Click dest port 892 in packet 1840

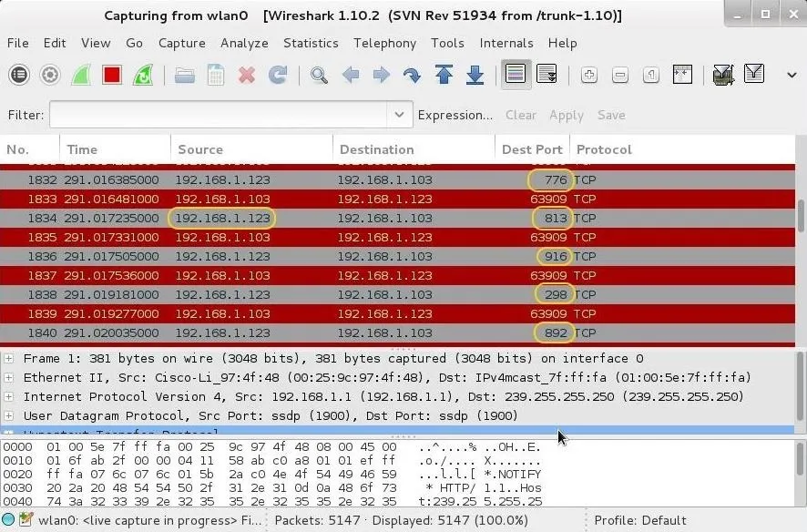556,333
